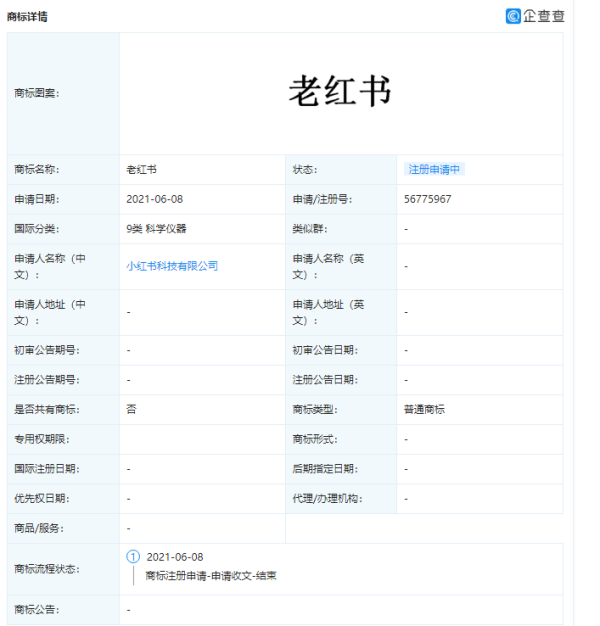Click the 国际注册日期 label
This screenshot has width=600, height=626.
[x=47, y=469]
